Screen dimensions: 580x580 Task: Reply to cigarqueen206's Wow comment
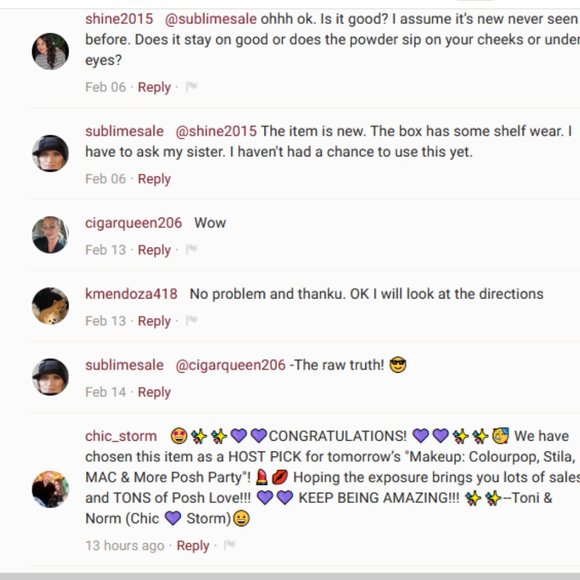pyautogui.click(x=154, y=250)
